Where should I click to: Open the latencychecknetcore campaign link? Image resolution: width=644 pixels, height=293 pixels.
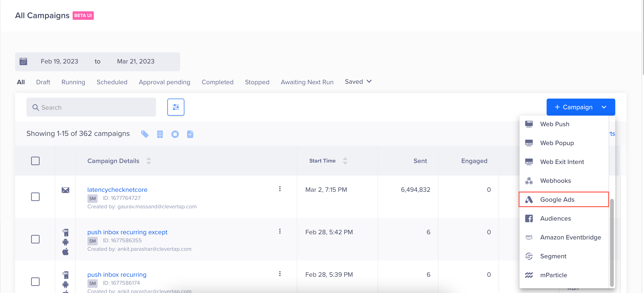click(117, 189)
